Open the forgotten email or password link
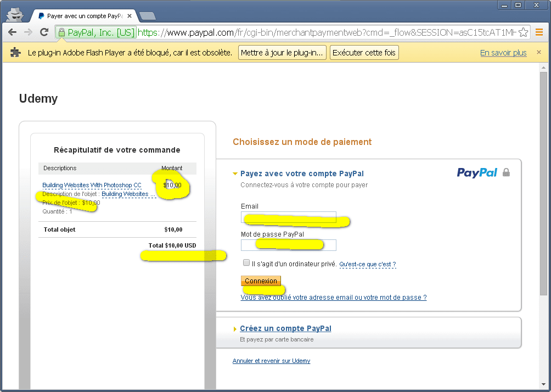This screenshot has width=551, height=392. pos(334,298)
